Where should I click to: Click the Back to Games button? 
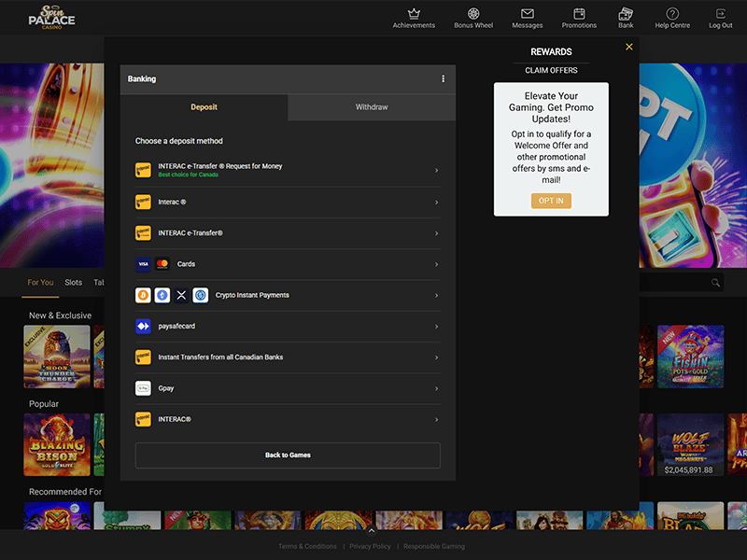(x=288, y=455)
